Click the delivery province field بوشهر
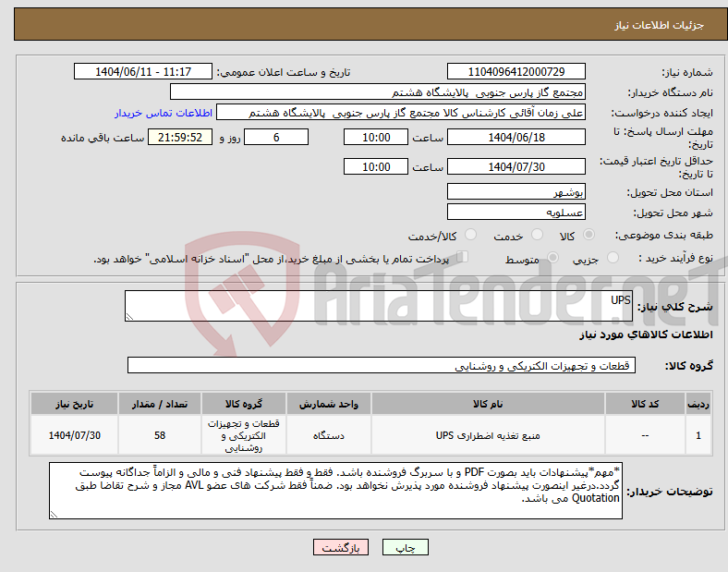This screenshot has height=572, width=728. point(516,191)
